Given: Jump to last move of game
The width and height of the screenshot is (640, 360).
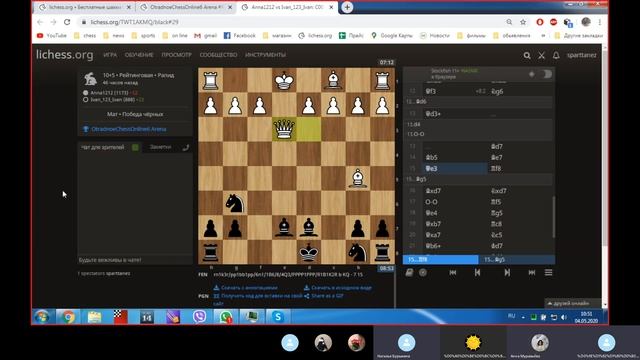Looking at the screenshot, I should click(531, 272).
